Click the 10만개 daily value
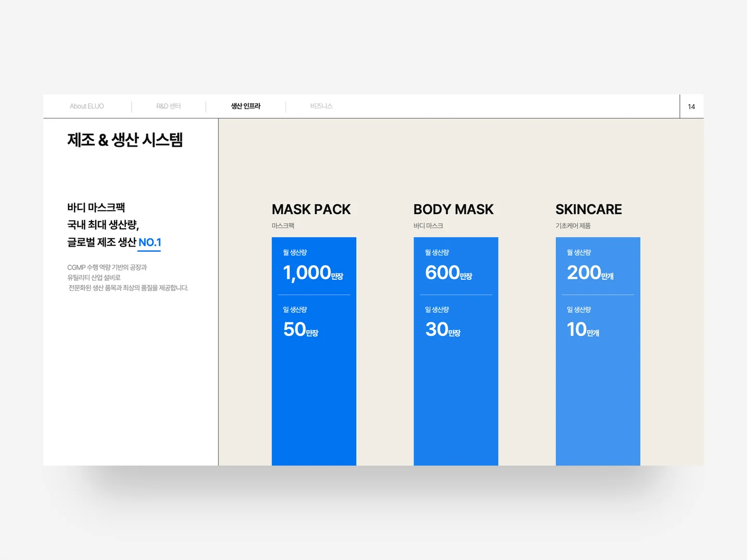This screenshot has width=747, height=560. (583, 330)
